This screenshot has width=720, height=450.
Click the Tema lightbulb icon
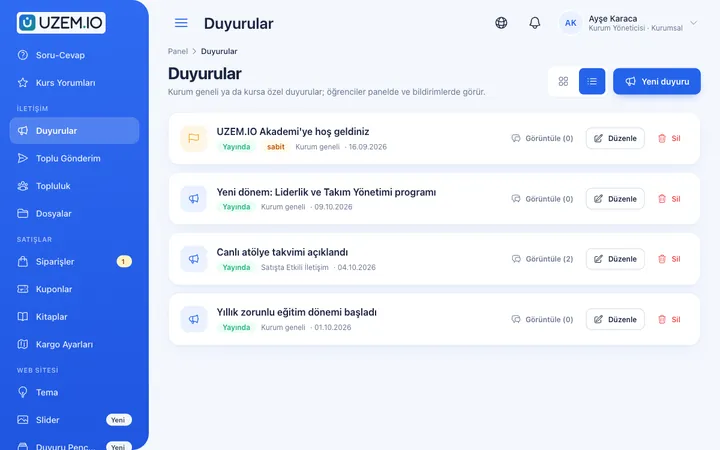[x=22, y=392]
